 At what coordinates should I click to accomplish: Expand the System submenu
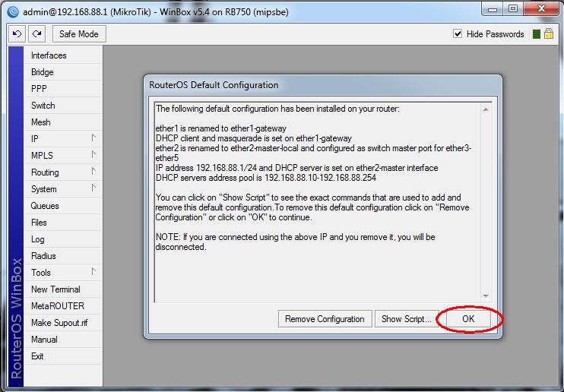[64, 189]
